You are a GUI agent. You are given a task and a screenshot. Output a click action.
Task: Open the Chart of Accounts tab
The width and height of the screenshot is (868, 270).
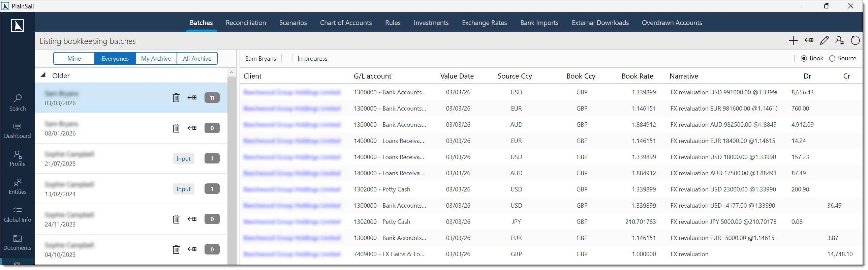click(346, 23)
